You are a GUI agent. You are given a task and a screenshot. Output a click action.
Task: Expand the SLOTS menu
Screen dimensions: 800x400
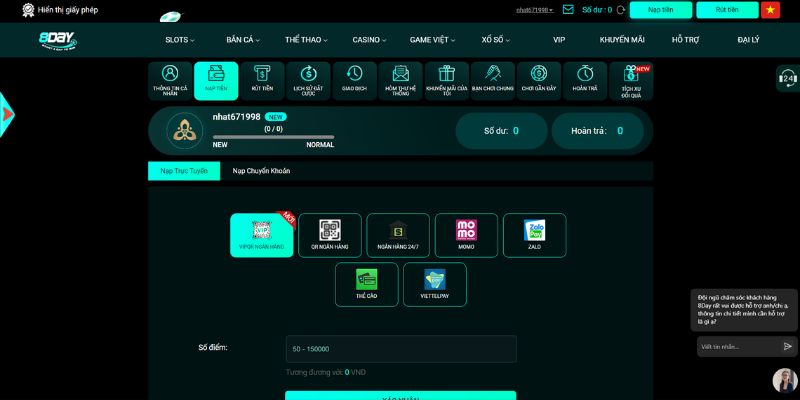coord(180,40)
